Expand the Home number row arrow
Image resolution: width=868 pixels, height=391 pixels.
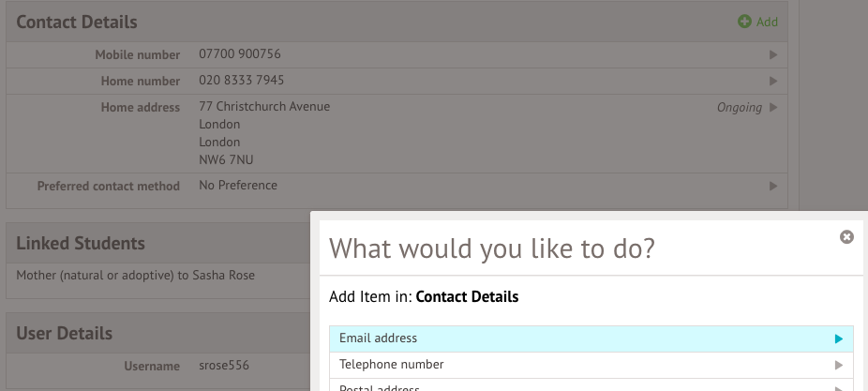click(773, 82)
